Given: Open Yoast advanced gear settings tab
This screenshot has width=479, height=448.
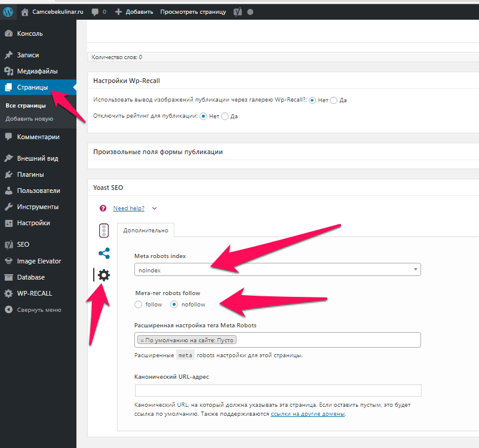Looking at the screenshot, I should (x=104, y=275).
